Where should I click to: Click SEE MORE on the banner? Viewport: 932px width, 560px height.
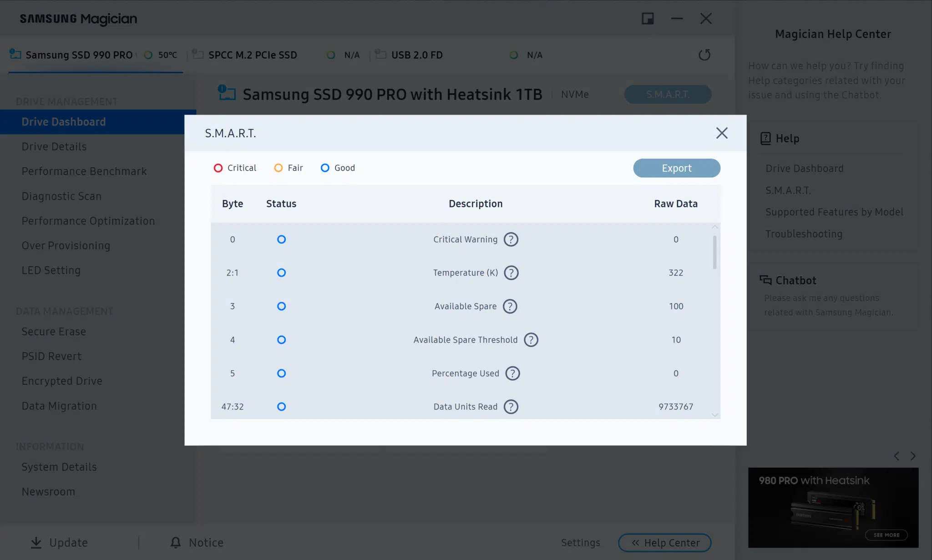tap(886, 535)
